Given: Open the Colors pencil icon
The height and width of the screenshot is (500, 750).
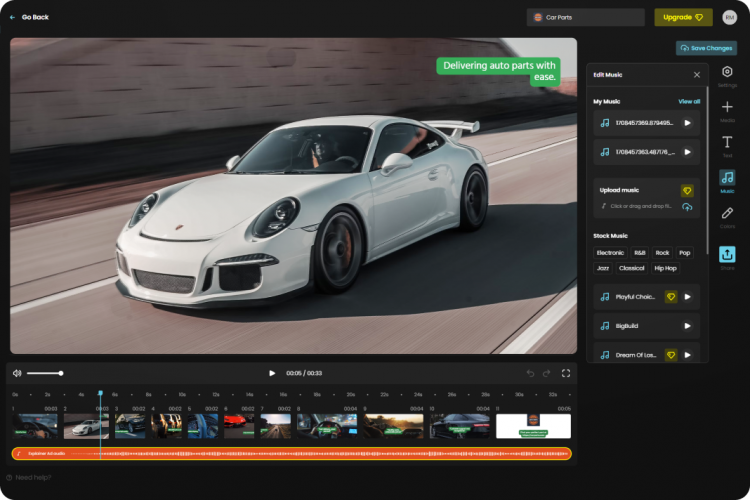Looking at the screenshot, I should pos(727,213).
